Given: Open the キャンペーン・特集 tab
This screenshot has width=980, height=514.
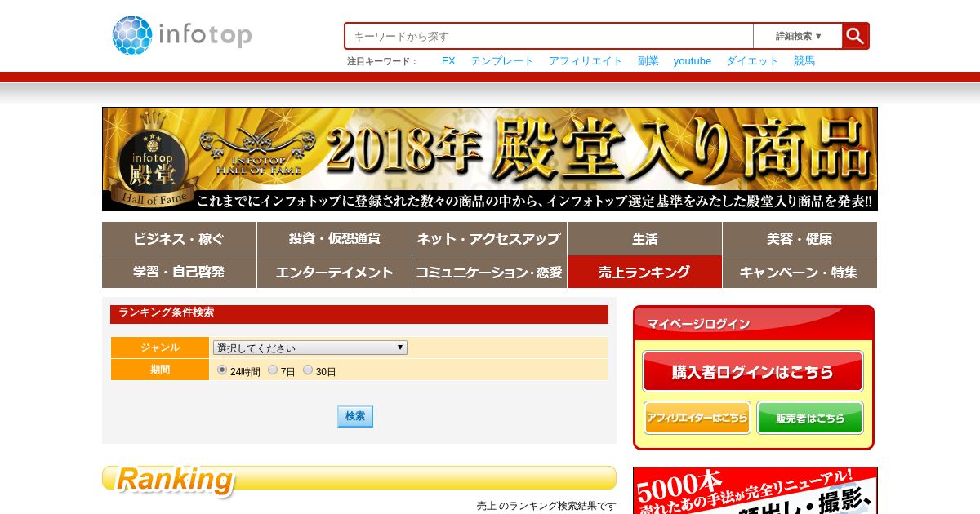Looking at the screenshot, I should pos(800,272).
